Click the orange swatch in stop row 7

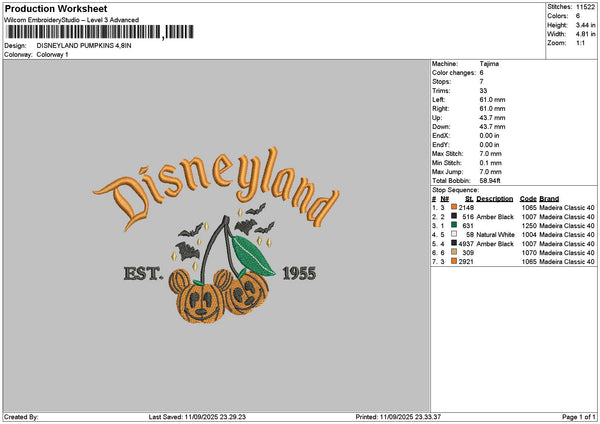coord(454,261)
